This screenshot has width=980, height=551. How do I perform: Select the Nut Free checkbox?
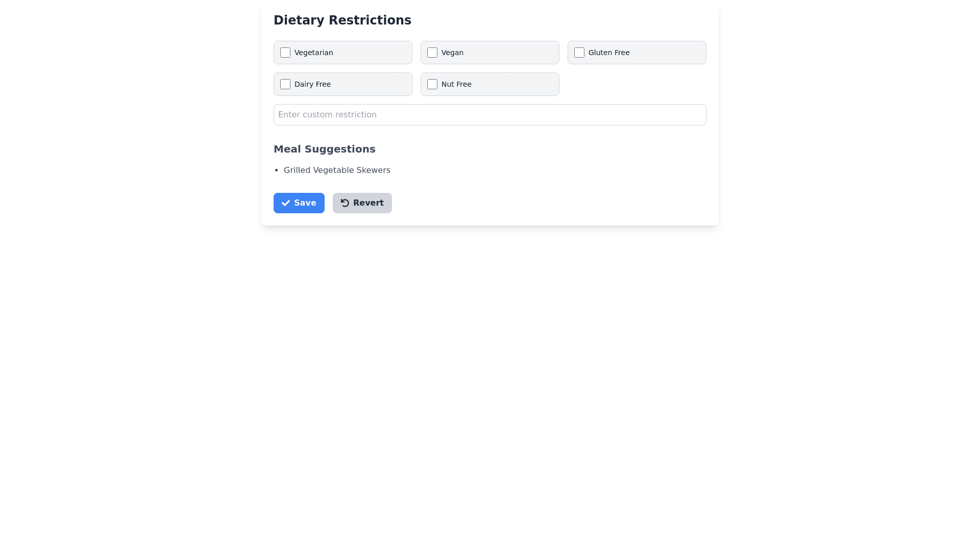click(432, 84)
